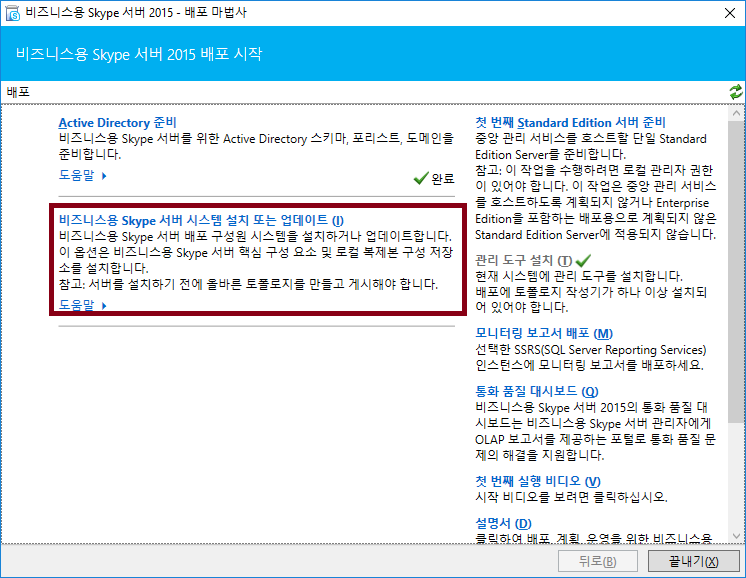
Task: Open 통화 품질 대시보드 (Q) link
Action: [x=537, y=391]
